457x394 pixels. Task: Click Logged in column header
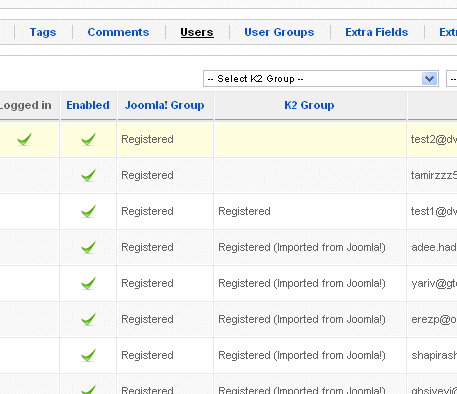pos(25,105)
